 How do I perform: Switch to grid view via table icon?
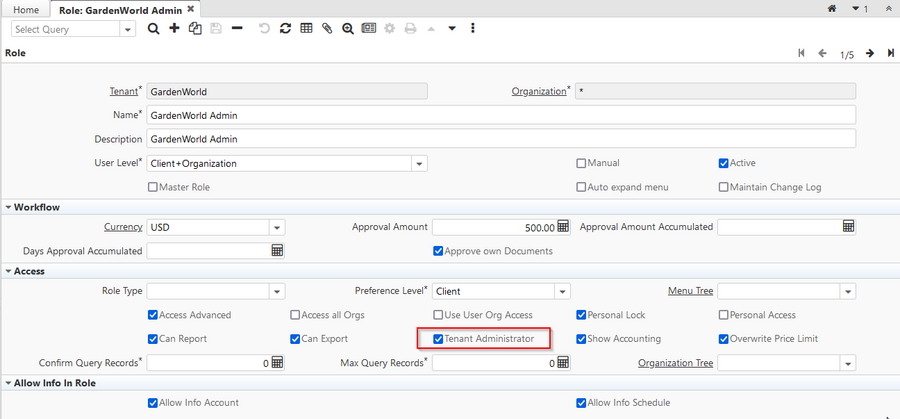click(x=306, y=29)
